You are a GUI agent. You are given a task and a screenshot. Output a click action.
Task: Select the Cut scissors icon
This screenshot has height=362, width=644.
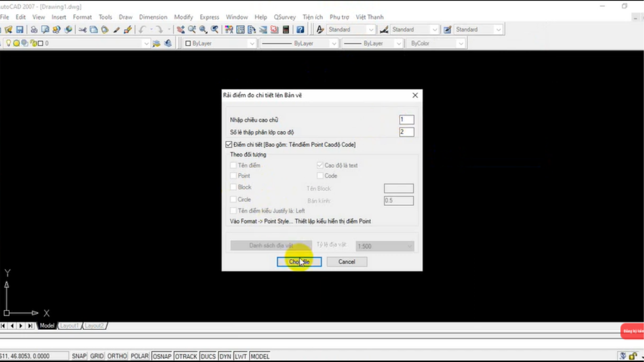(82, 30)
